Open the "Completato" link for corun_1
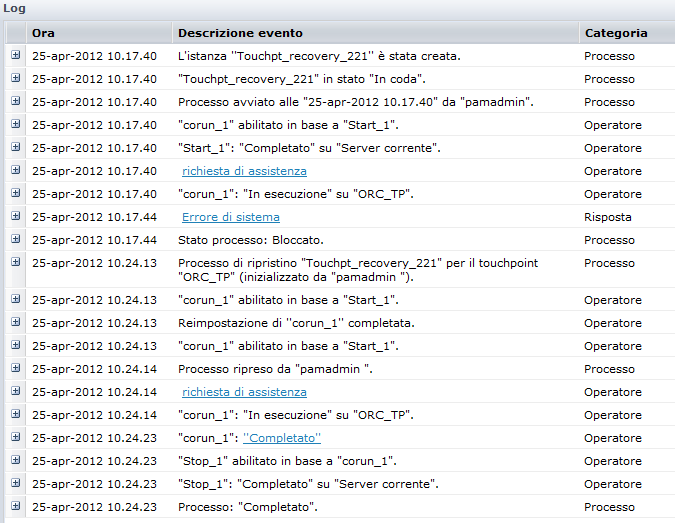The height and width of the screenshot is (523, 675). point(282,438)
